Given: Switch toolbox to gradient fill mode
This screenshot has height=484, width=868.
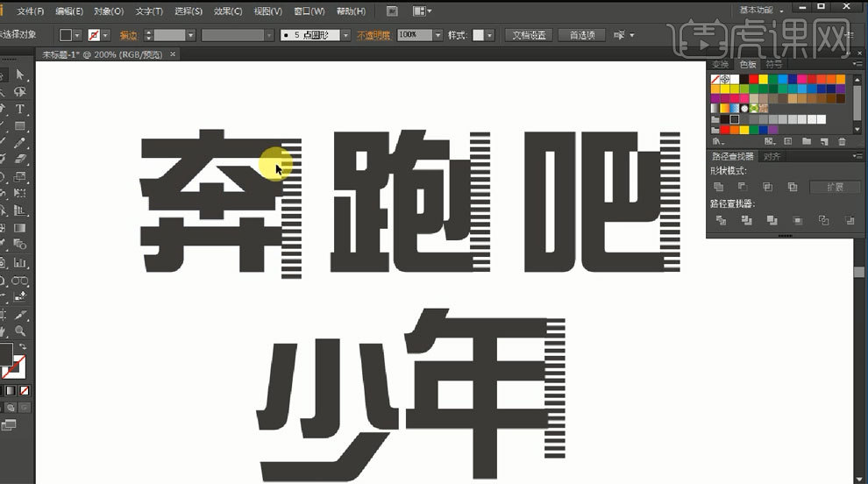Looking at the screenshot, I should point(10,390).
